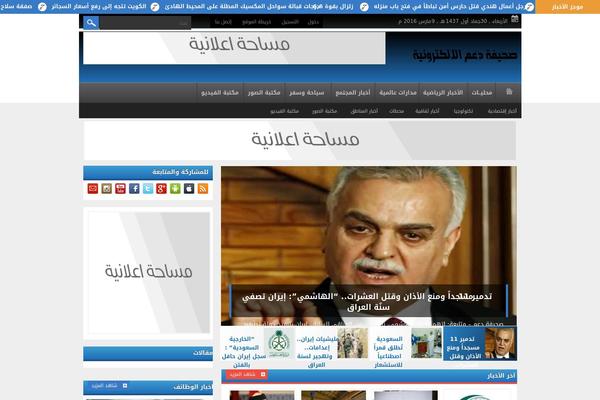Click the blue search magnifier button
The height and width of the screenshot is (400, 600).
91,23
